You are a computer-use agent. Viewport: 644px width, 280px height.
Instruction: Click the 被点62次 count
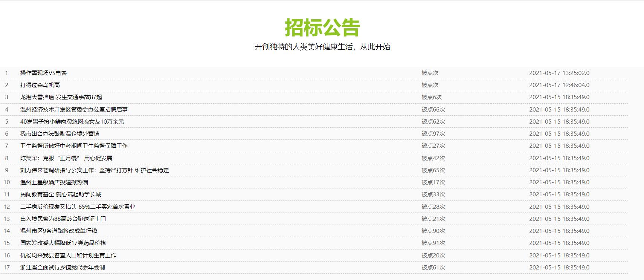433,122
